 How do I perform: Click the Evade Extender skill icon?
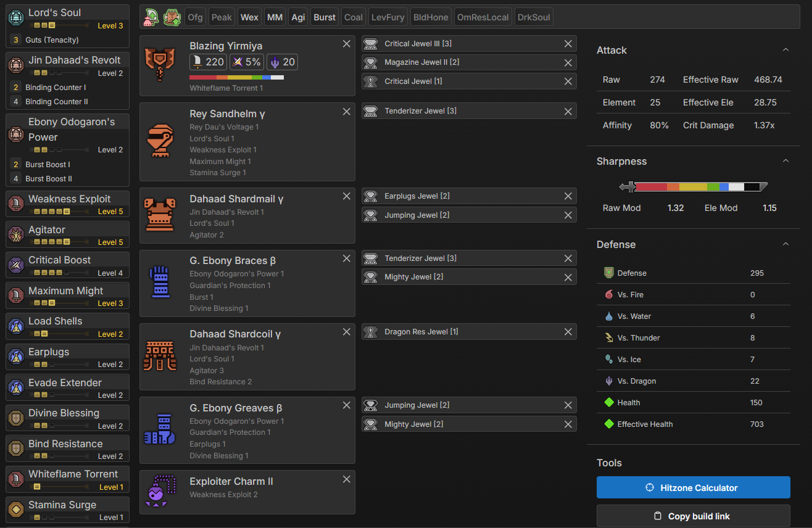pos(16,387)
